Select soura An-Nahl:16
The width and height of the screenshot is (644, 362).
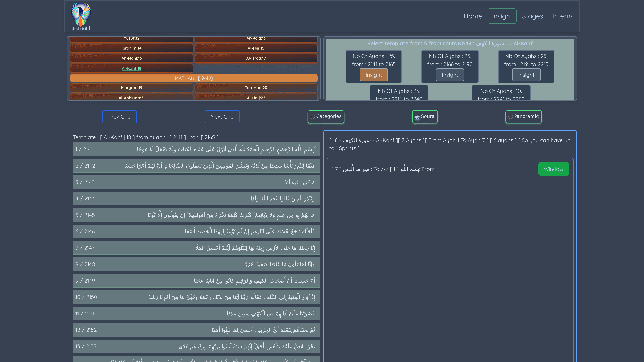pyautogui.click(x=131, y=58)
